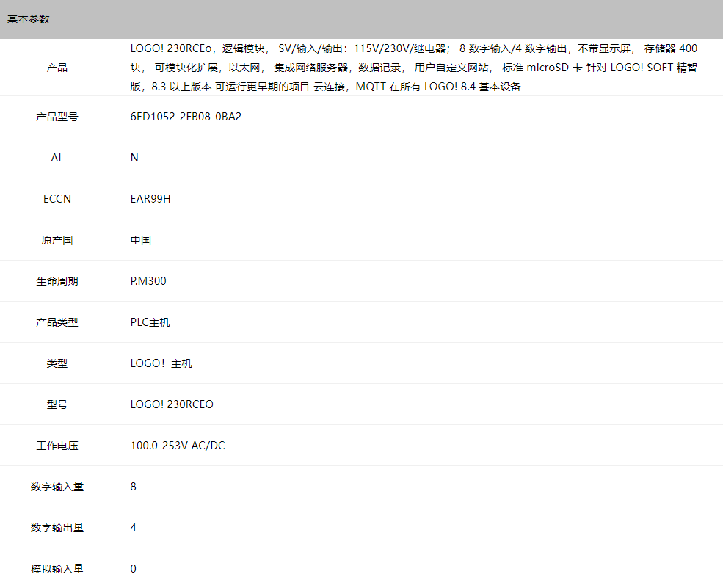Select the 产品型号 label cell
The image size is (723, 588).
[x=57, y=117]
